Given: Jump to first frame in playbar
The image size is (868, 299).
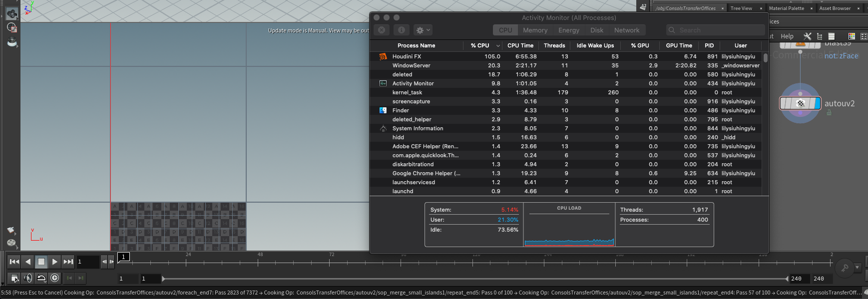Looking at the screenshot, I should point(14,262).
